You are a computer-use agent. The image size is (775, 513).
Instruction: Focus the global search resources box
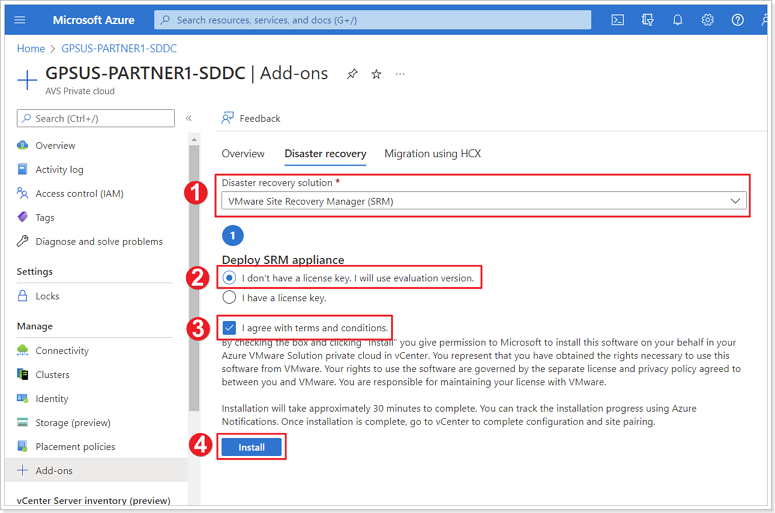click(x=372, y=20)
